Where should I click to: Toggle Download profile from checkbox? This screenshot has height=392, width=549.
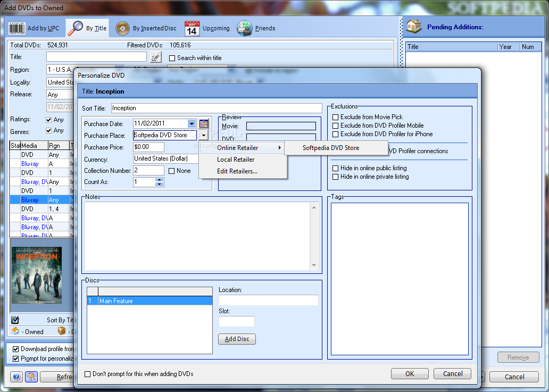tap(16, 349)
